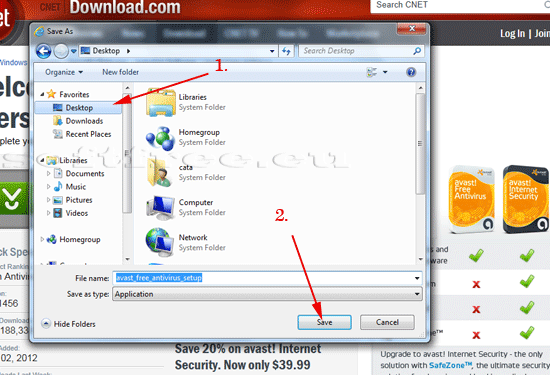Click the avast! Internet Security box image

[526, 199]
